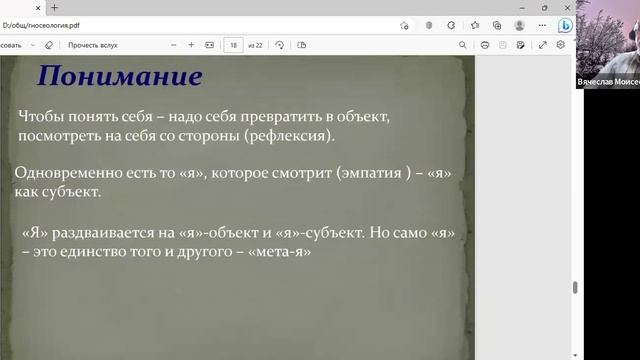
Task: Click the paragraph starting 'Одновременно есть то'
Action: pos(233,182)
